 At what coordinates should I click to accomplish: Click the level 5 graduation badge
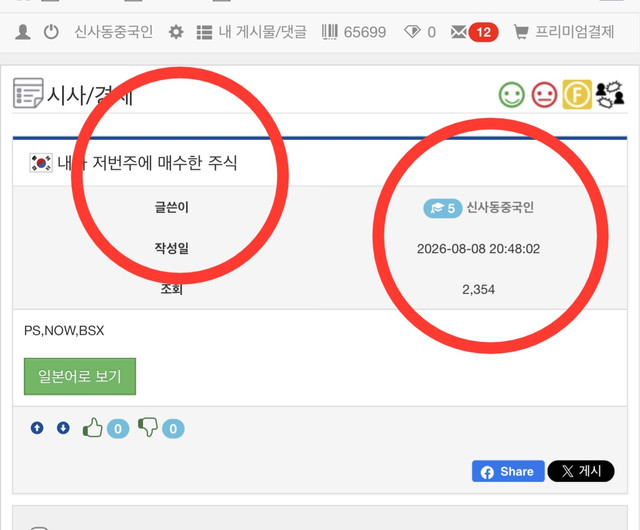[442, 208]
